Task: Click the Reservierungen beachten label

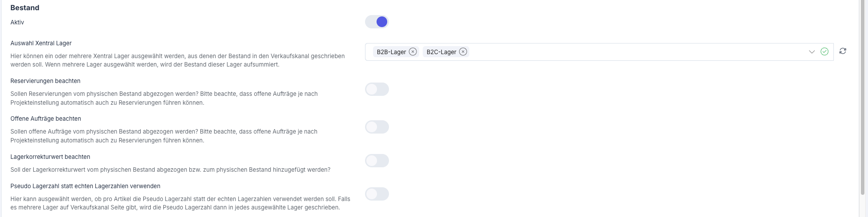Action: [45, 81]
